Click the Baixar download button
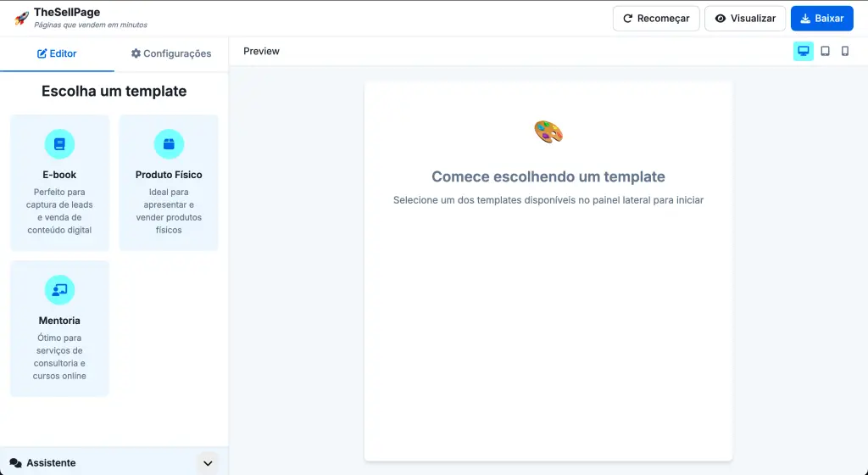 [822, 19]
